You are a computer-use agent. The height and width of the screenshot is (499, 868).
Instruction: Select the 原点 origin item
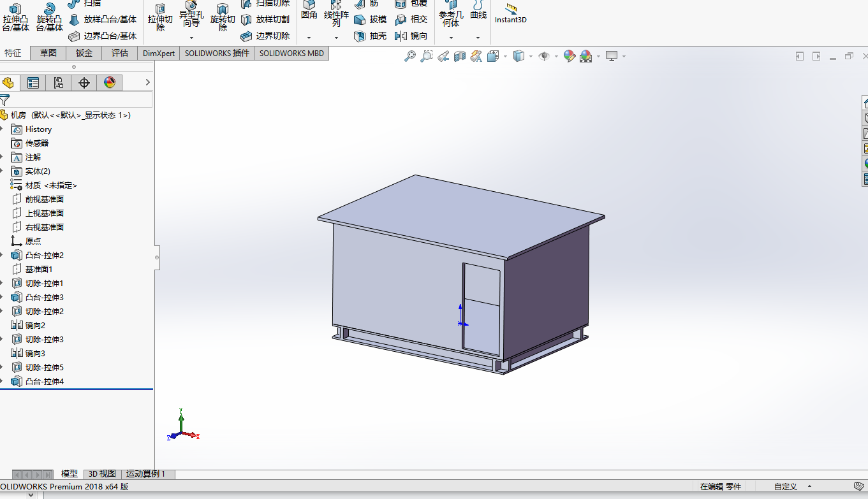coord(26,242)
